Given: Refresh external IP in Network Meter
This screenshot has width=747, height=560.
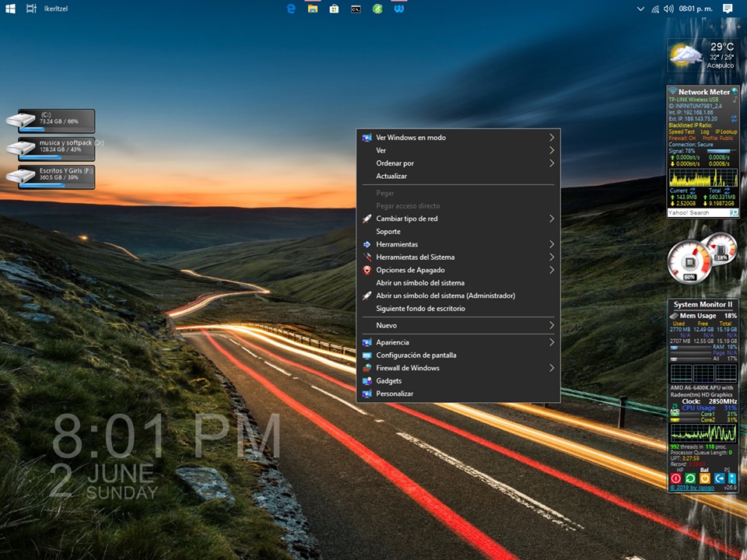Looking at the screenshot, I should [x=734, y=118].
